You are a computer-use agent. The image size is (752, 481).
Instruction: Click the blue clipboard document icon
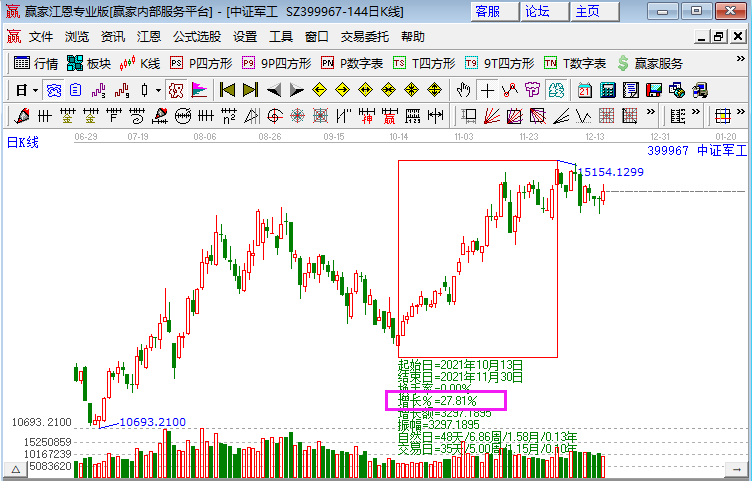76,90
